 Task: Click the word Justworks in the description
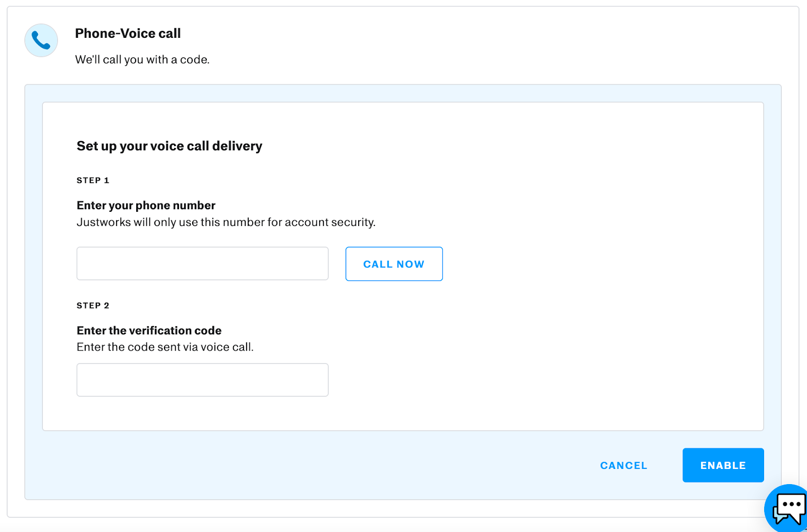click(x=103, y=222)
